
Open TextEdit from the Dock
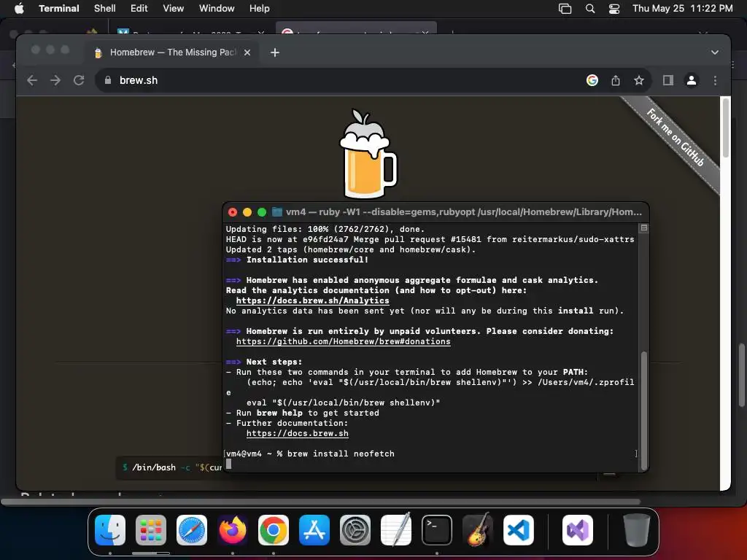(396, 530)
